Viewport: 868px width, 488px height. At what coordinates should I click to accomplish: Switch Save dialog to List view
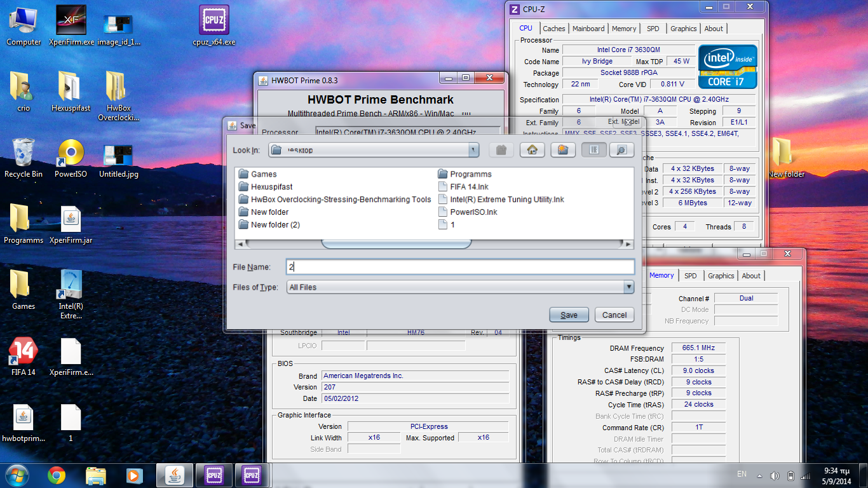tap(593, 150)
